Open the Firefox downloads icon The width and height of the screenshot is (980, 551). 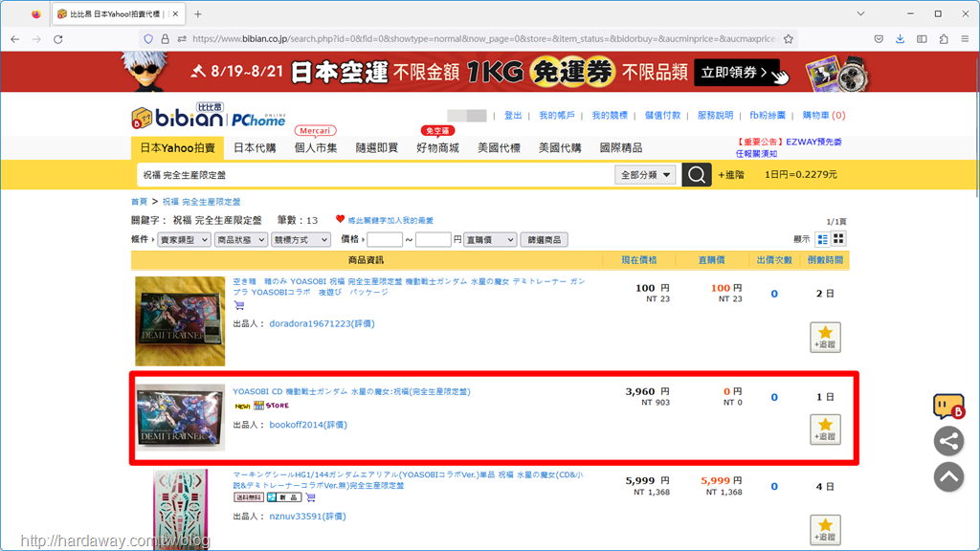(x=900, y=38)
